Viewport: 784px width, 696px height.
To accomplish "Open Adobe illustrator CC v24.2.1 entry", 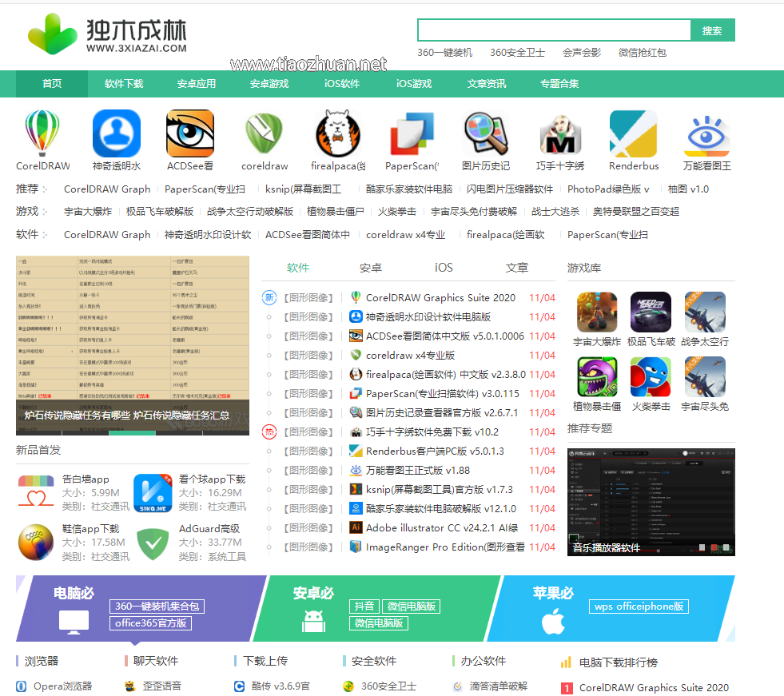I will 442,528.
